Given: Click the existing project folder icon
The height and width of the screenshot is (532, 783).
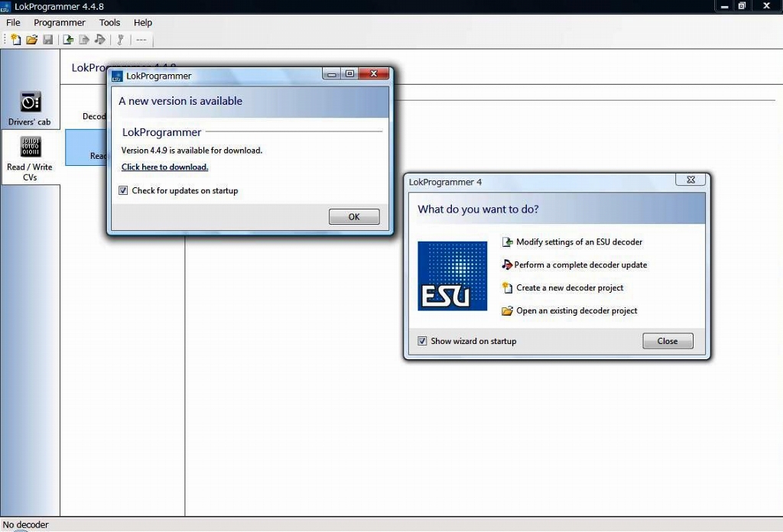Looking at the screenshot, I should click(508, 311).
